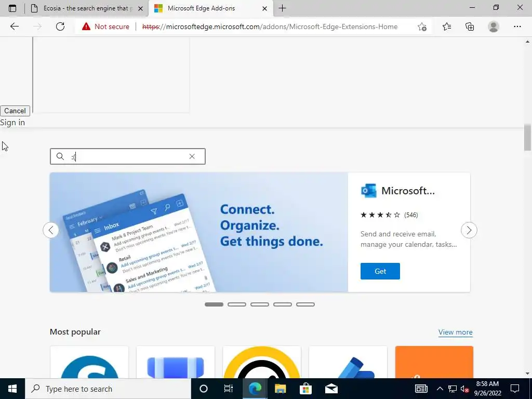Screen dimensions: 532x399
Task: Close the Ecosia tab
Action: (140, 8)
